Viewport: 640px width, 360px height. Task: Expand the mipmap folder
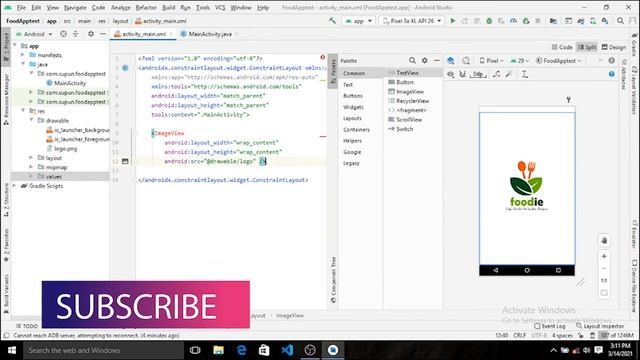click(31, 167)
